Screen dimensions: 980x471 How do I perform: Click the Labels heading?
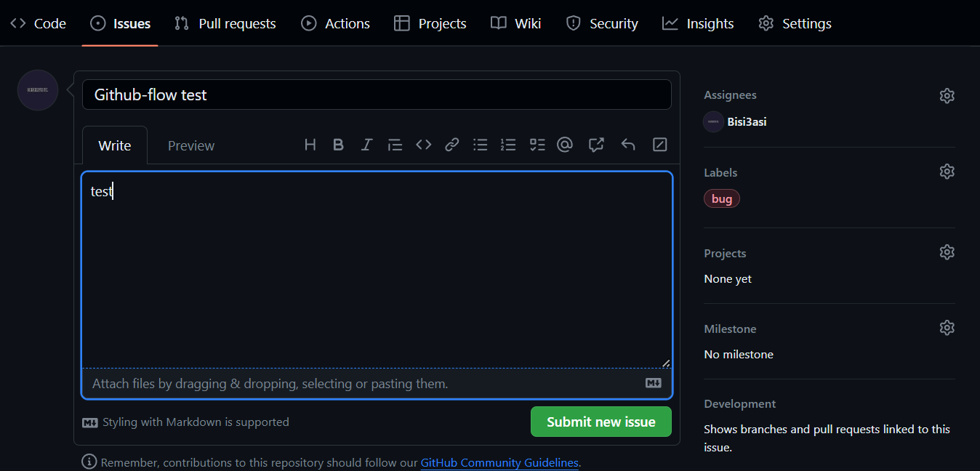point(720,172)
